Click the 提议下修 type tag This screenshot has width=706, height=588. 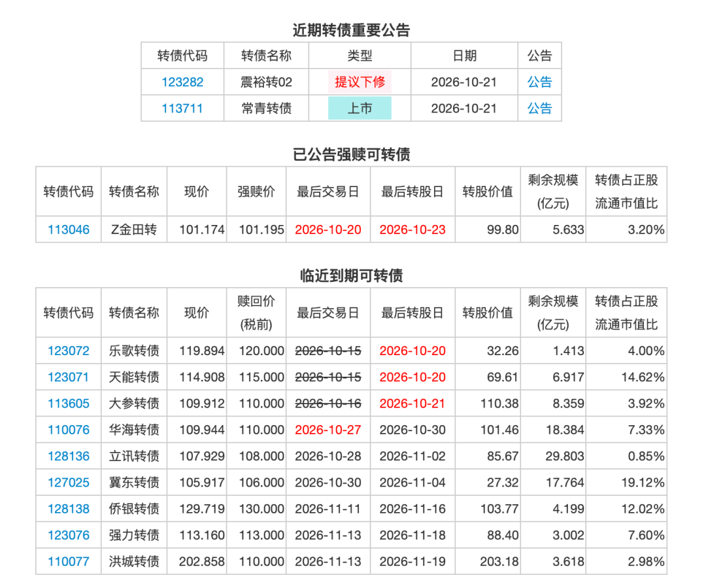360,82
